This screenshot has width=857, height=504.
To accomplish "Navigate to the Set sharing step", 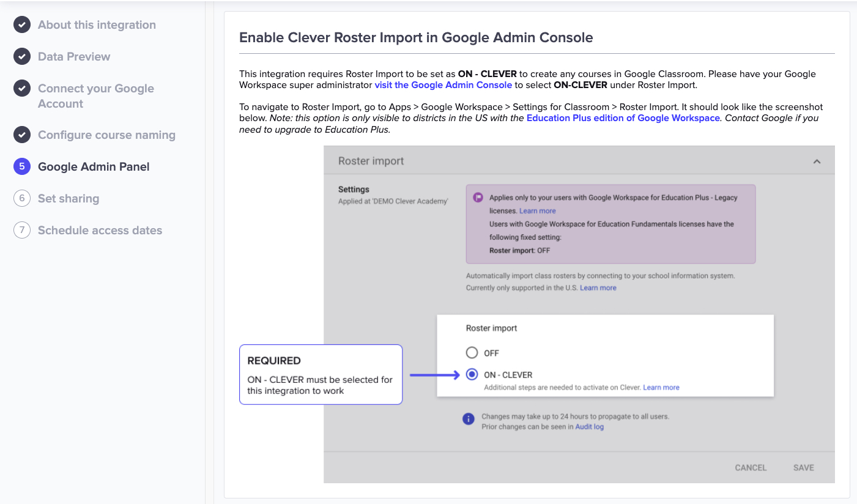I will click(x=69, y=198).
